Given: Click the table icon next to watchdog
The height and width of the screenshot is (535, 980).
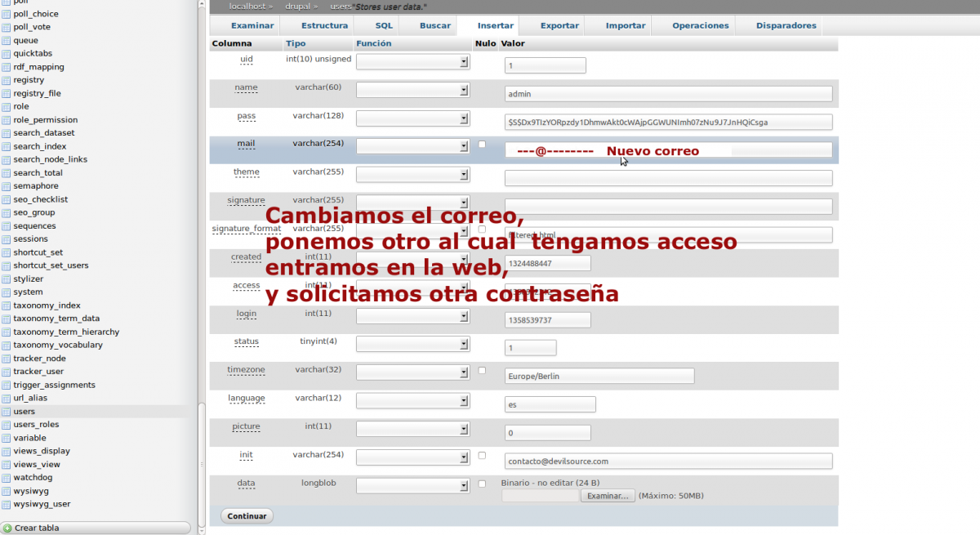Looking at the screenshot, I should [7, 478].
